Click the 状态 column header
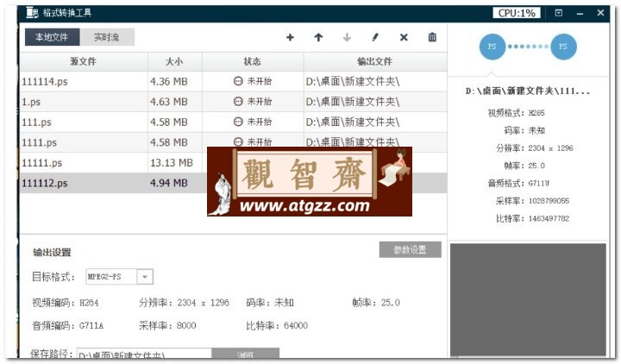Screen dimensions: 621x364 click(x=253, y=61)
